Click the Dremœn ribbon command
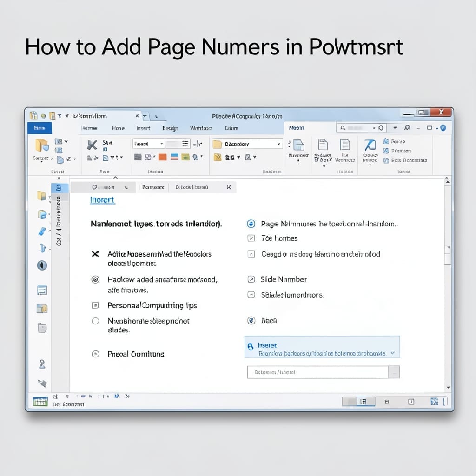 tap(397, 151)
